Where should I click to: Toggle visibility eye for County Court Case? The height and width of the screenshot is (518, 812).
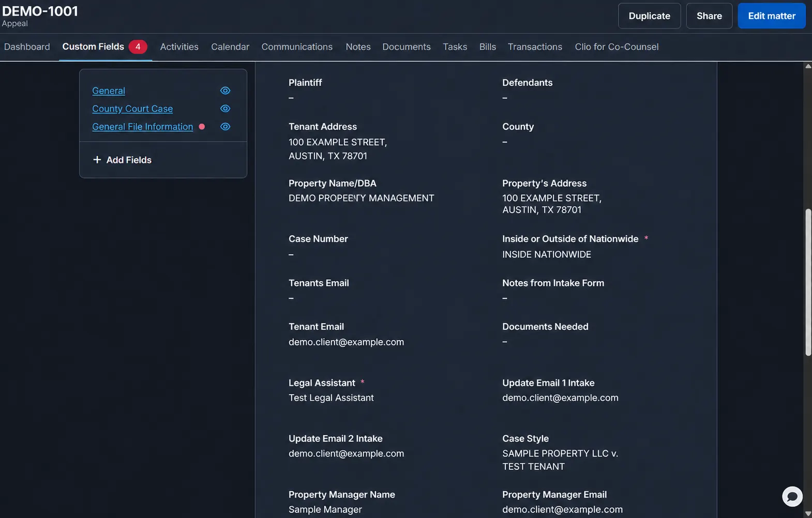point(225,109)
